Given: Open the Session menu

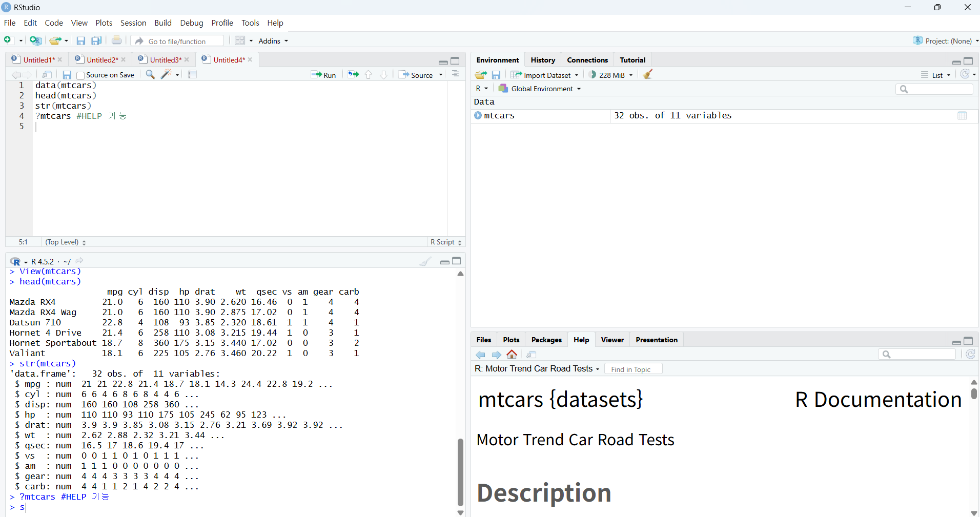Looking at the screenshot, I should [133, 23].
